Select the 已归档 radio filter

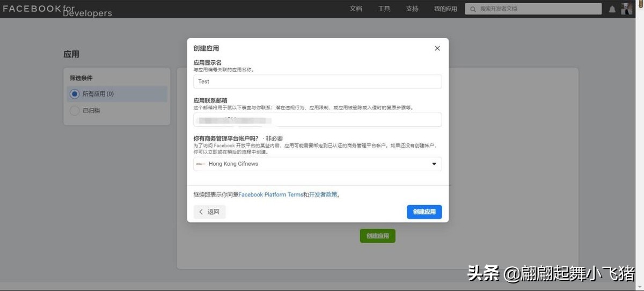[x=75, y=111]
